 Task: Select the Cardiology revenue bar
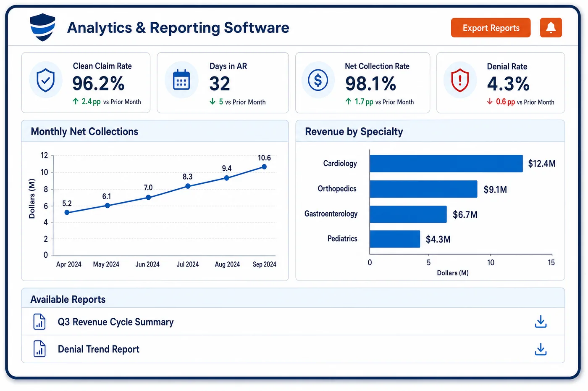[446, 164]
